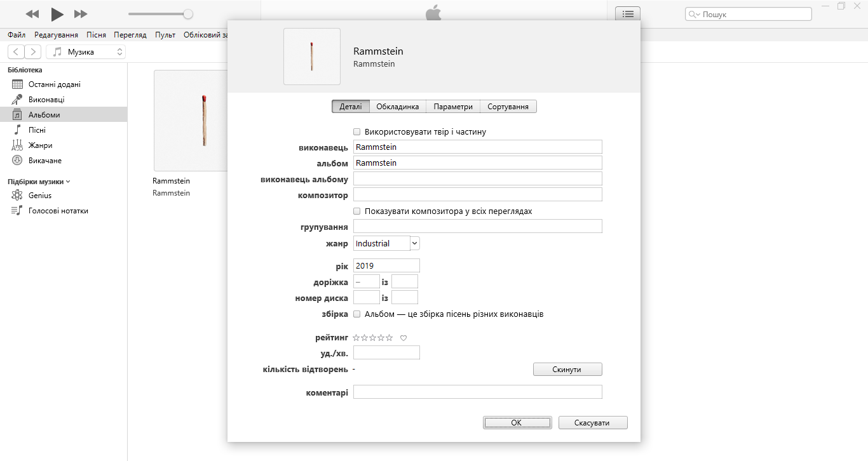Adjust the volume slider knob
The height and width of the screenshot is (461, 868).
(x=188, y=14)
